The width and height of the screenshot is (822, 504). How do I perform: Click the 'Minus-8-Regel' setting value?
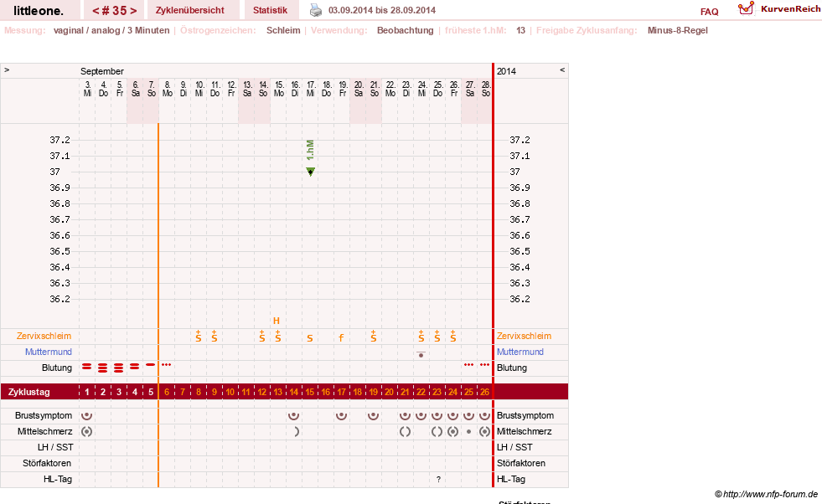point(677,30)
